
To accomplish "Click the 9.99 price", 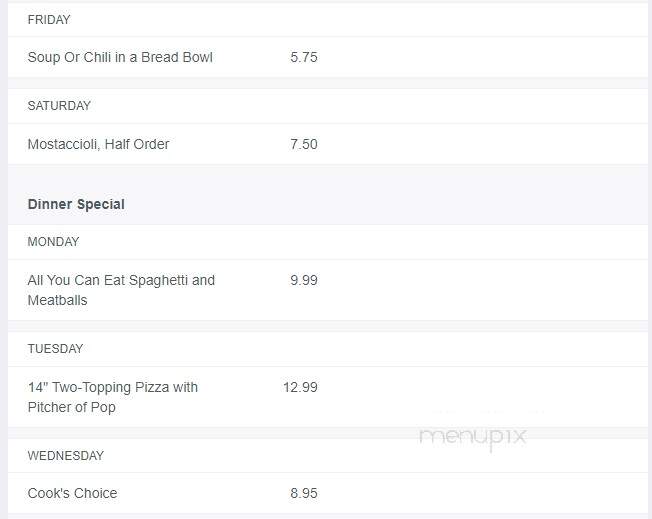I will click(x=304, y=280).
